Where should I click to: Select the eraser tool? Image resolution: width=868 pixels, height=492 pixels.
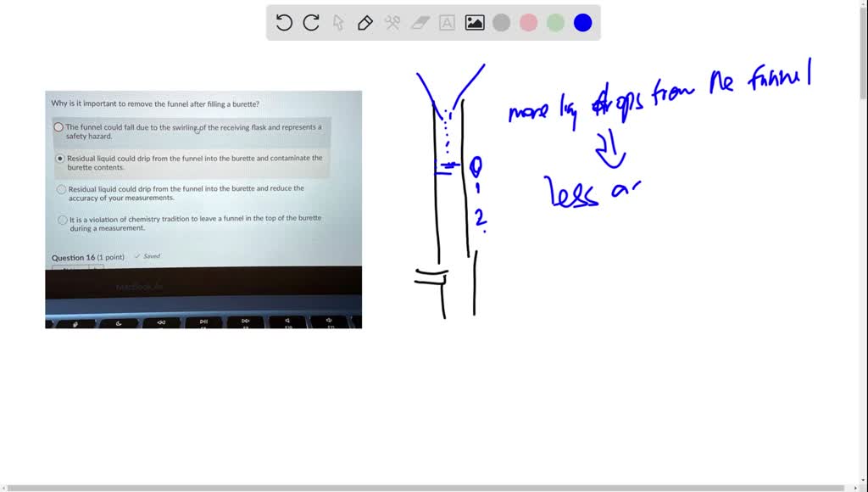coord(420,23)
